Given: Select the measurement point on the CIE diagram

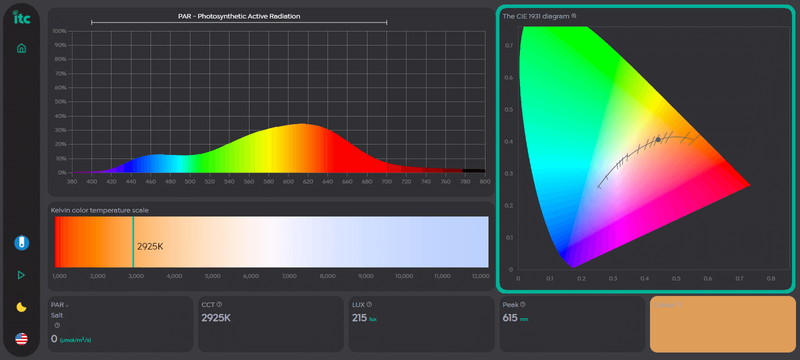Looking at the screenshot, I should (x=658, y=139).
